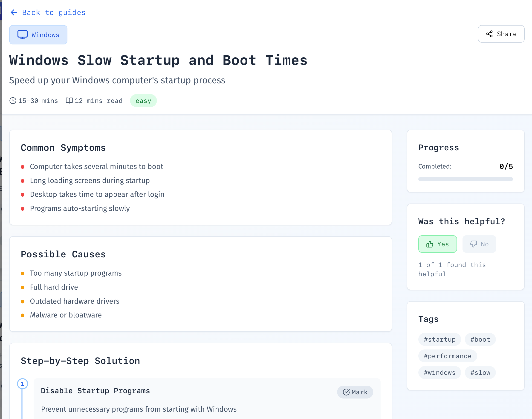Click 'Programs auto-starting slowly' symptom
The height and width of the screenshot is (419, 532).
tap(80, 209)
